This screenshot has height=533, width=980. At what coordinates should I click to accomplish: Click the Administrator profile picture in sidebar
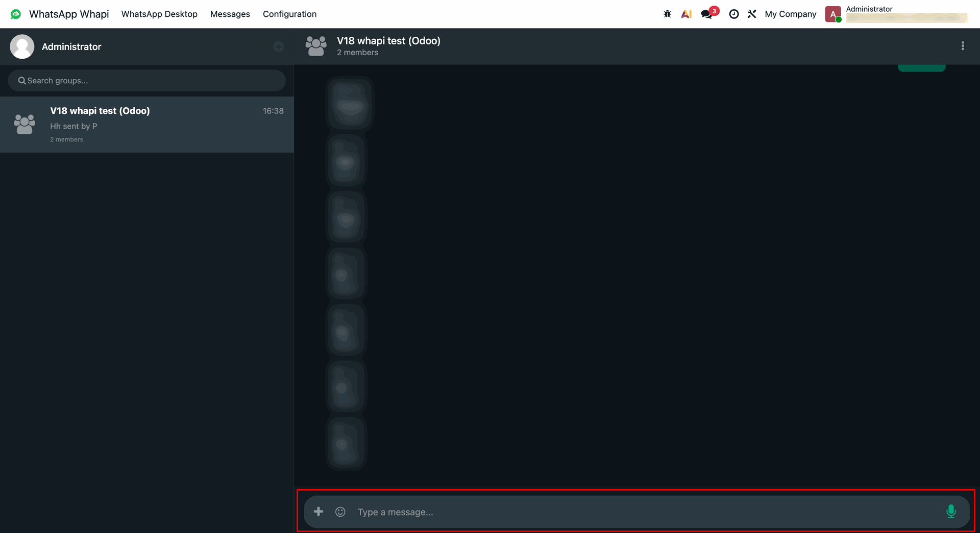(x=22, y=46)
